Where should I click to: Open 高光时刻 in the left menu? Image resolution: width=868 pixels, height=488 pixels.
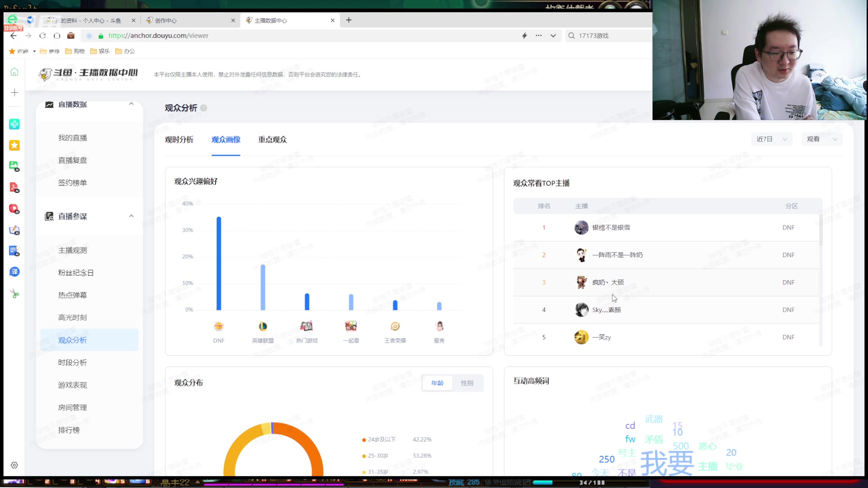click(x=72, y=318)
